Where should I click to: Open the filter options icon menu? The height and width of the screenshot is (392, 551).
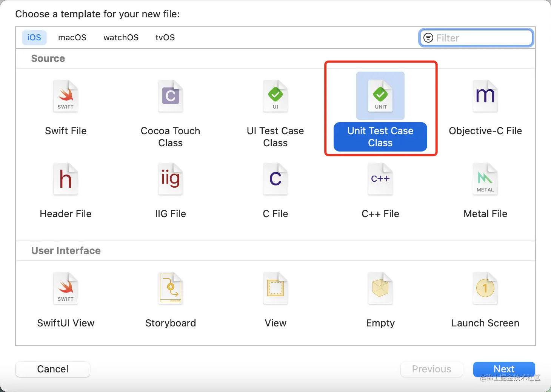(428, 38)
